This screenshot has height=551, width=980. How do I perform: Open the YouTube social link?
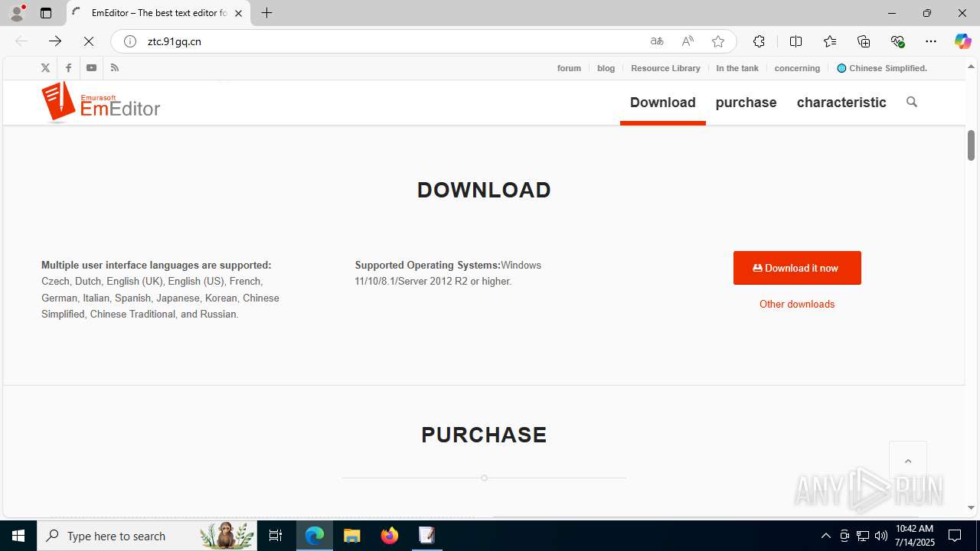[91, 68]
